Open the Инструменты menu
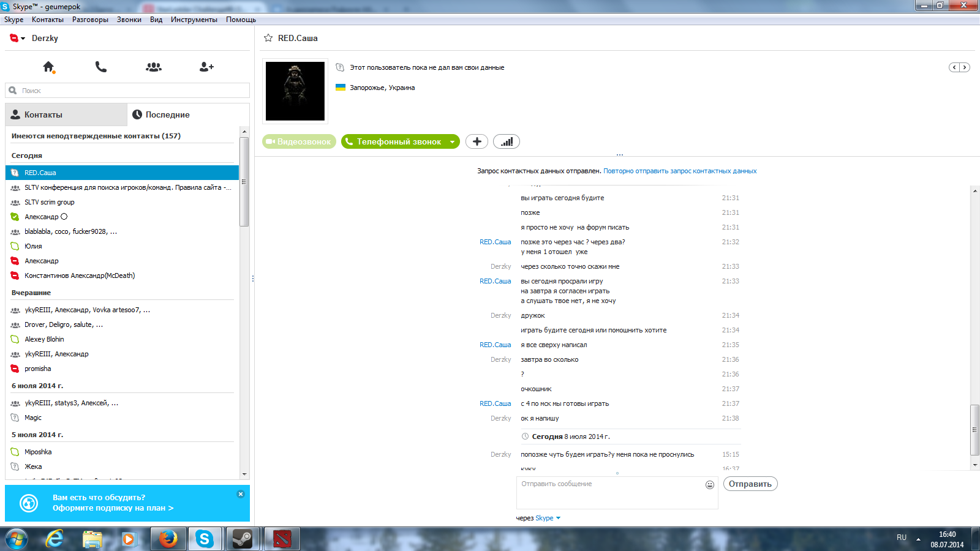This screenshot has height=551, width=980. [194, 20]
